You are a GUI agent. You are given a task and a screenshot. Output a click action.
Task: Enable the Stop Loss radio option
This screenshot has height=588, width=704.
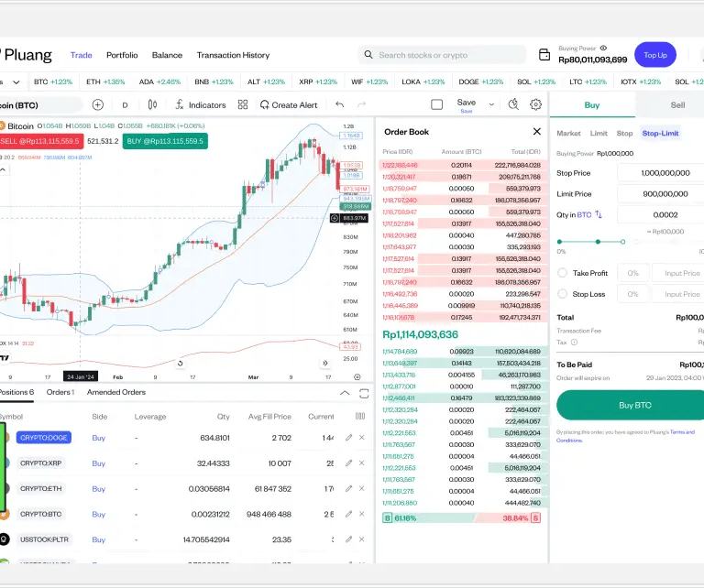(562, 294)
